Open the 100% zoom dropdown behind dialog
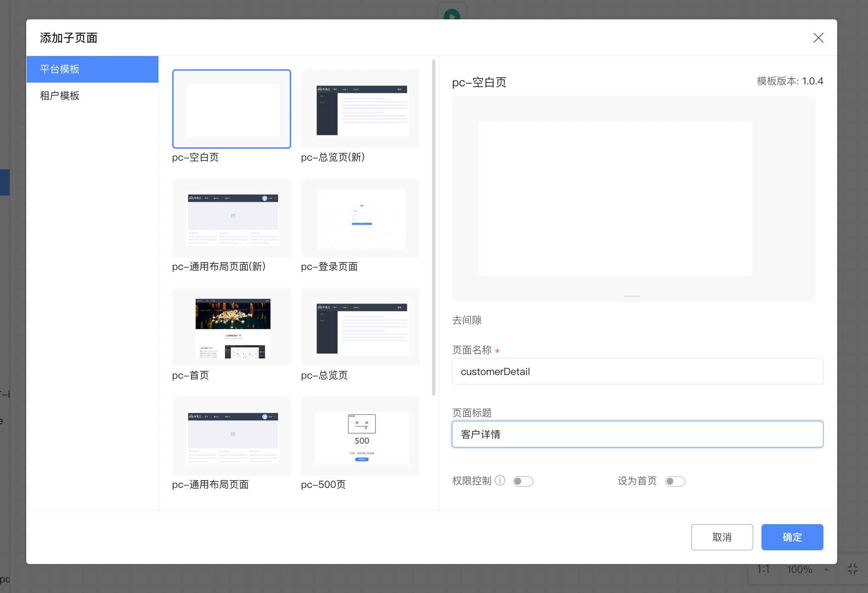This screenshot has width=868, height=593. pos(809,570)
